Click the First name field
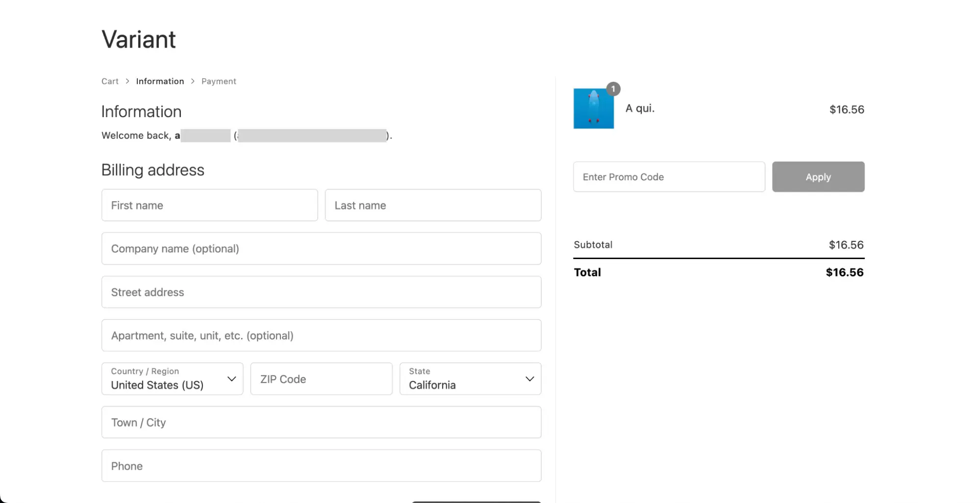980x503 pixels. click(209, 205)
